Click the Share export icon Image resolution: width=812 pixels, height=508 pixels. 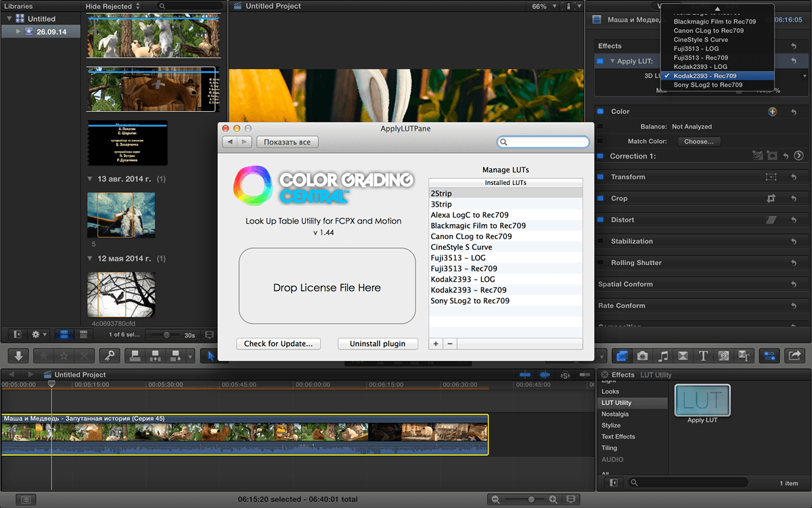coord(794,356)
